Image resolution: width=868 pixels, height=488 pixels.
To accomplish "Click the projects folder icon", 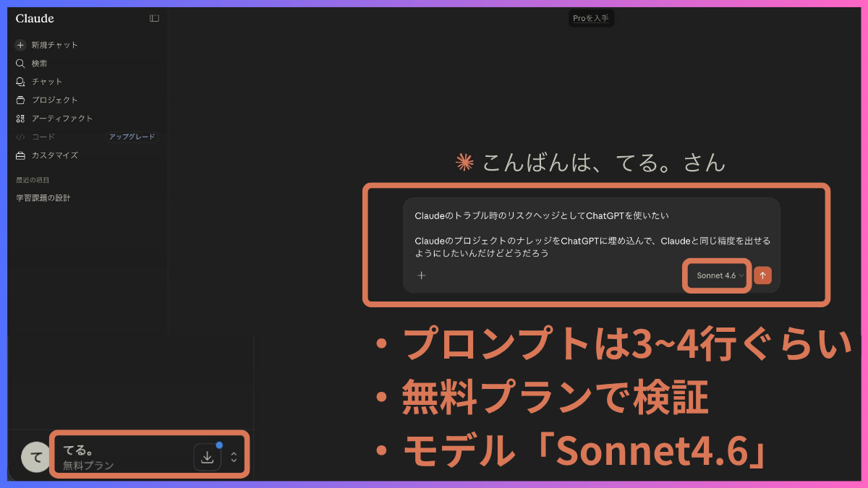I will [20, 100].
